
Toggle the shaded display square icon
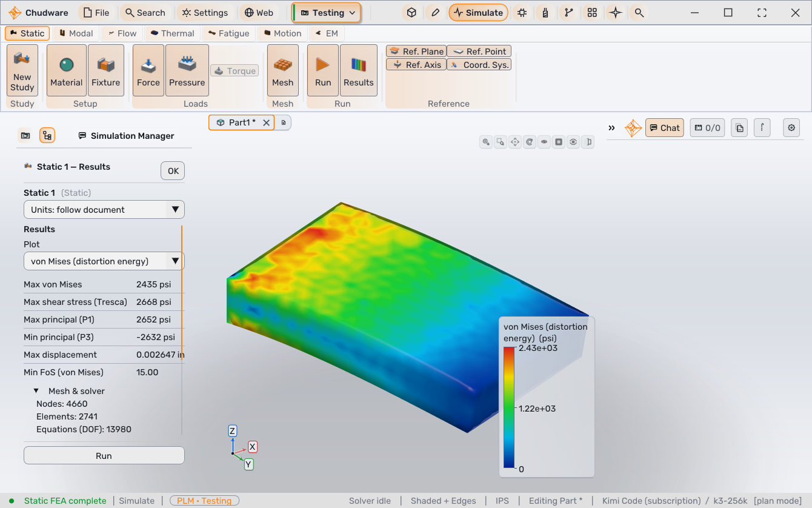pos(559,142)
